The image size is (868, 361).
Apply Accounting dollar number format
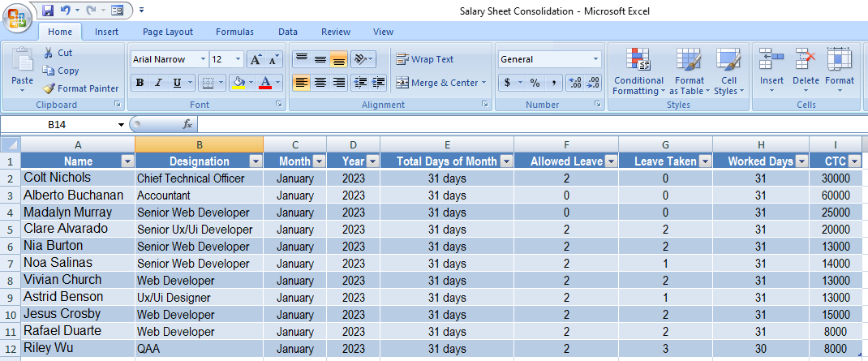coord(507,83)
